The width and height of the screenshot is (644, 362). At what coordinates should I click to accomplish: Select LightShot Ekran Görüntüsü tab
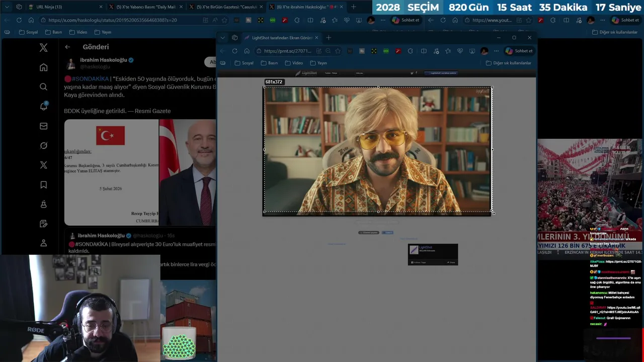pos(282,38)
